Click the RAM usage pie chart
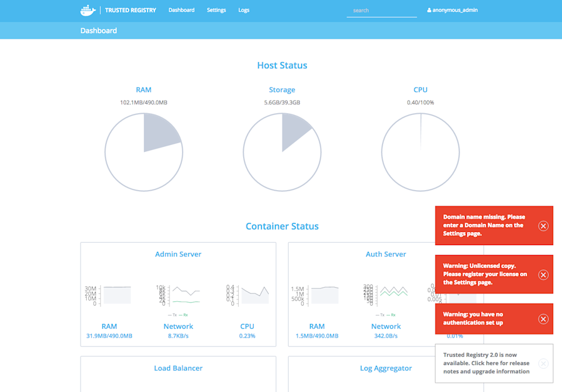This screenshot has width=562, height=392. click(144, 151)
